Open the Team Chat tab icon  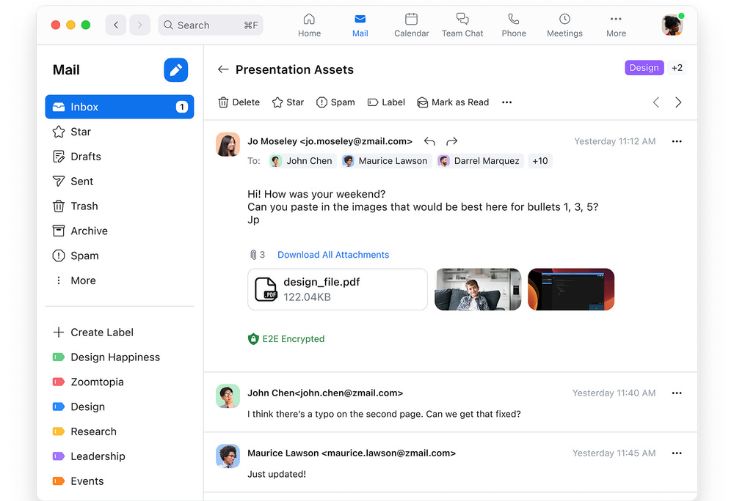click(462, 25)
